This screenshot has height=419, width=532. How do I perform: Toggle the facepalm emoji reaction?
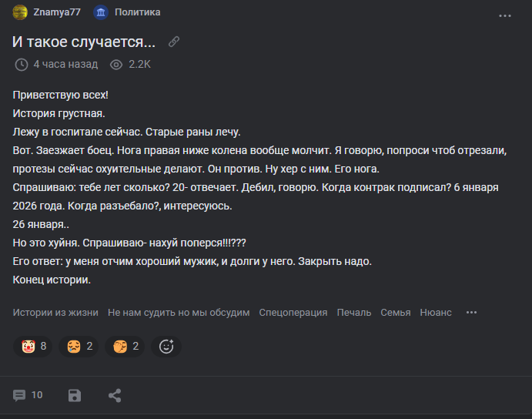click(125, 347)
